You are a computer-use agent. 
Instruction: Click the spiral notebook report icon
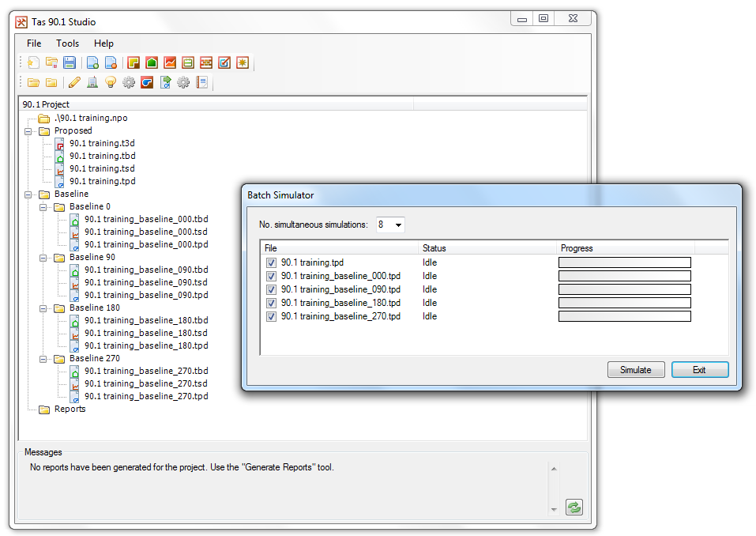coord(201,82)
